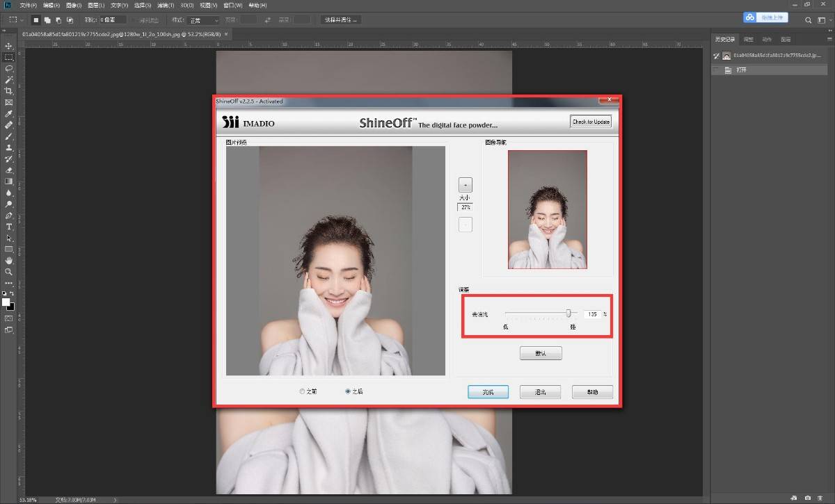Switch to the 图层 layers tab
Viewport: 835px width, 504px height.
(786, 39)
